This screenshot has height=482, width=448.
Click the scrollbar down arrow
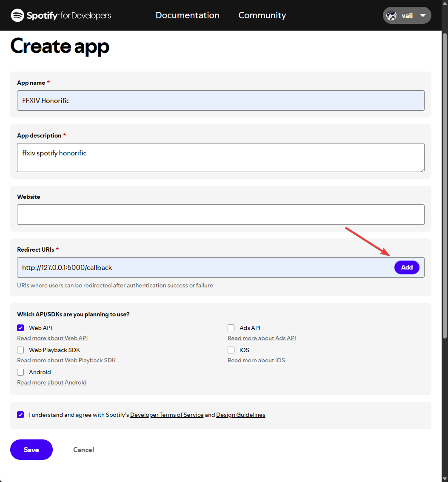coord(445,479)
